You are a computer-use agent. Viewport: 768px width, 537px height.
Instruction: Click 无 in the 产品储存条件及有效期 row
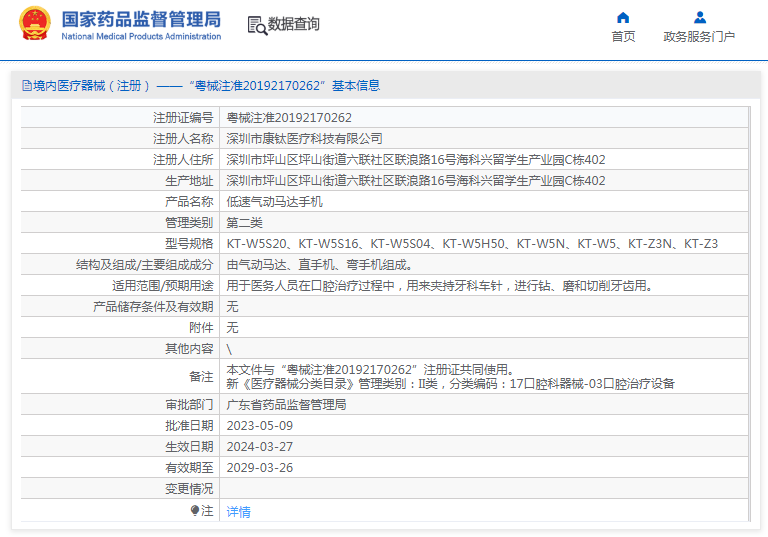pyautogui.click(x=232, y=307)
